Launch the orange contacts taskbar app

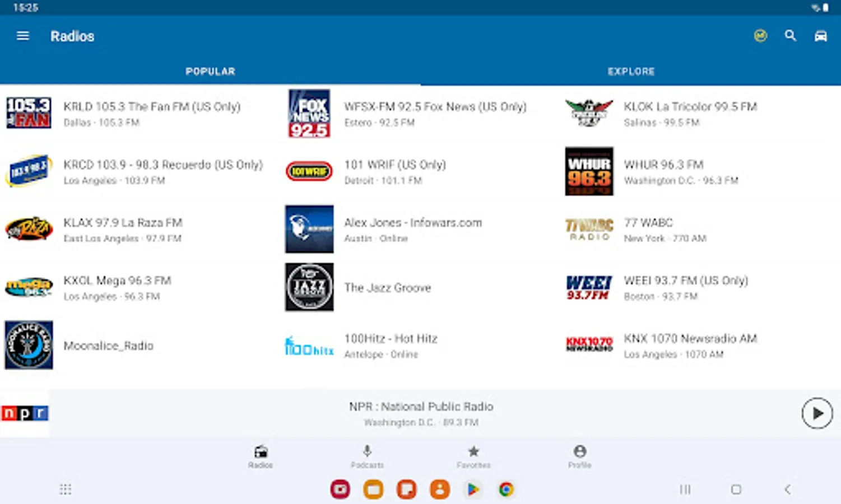[440, 489]
